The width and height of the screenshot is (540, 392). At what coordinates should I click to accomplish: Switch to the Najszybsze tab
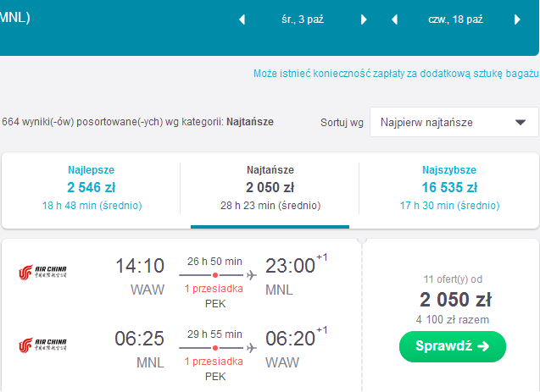449,188
